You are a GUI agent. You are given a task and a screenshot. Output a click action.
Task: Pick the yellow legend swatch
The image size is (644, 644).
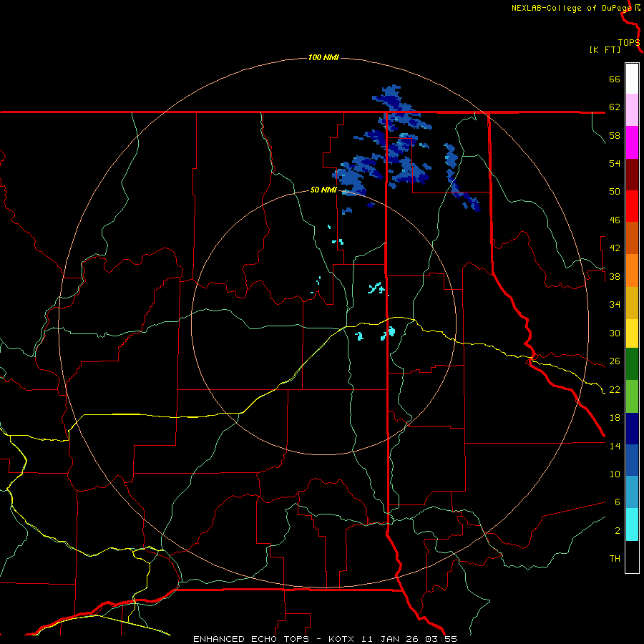click(632, 333)
